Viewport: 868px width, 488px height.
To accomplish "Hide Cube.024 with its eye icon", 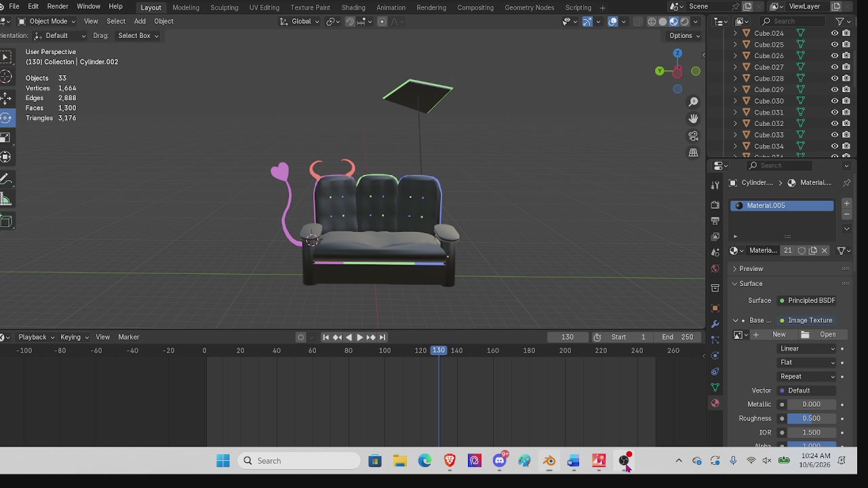I will (835, 33).
